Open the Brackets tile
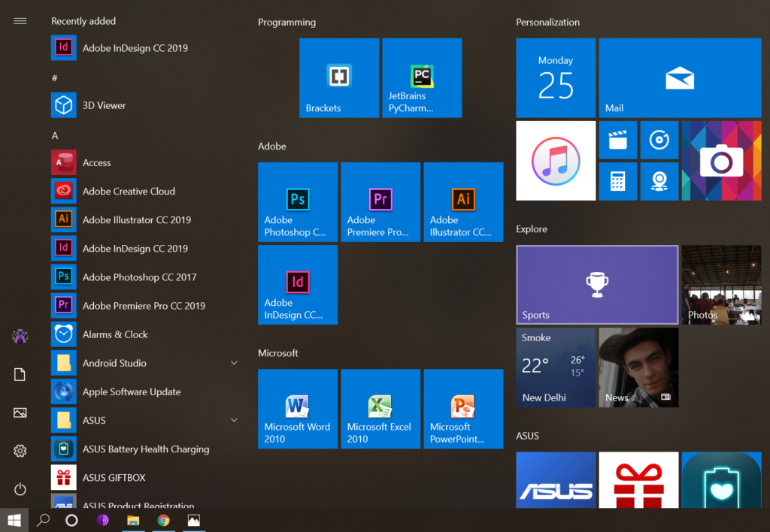Screen dimensions: 770x532 tap(339, 78)
